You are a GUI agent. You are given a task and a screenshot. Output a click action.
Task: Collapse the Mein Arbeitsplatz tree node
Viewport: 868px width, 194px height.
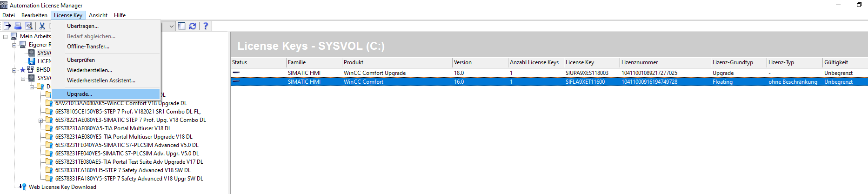[6, 36]
